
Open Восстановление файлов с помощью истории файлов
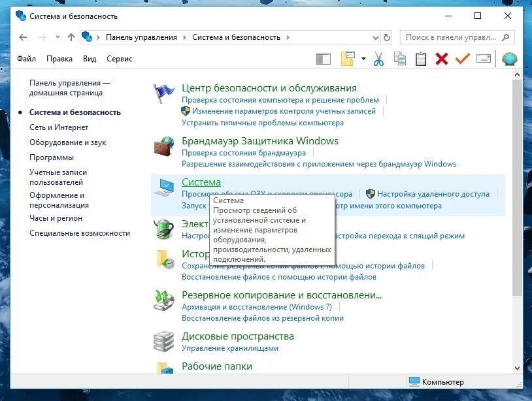[279, 277]
